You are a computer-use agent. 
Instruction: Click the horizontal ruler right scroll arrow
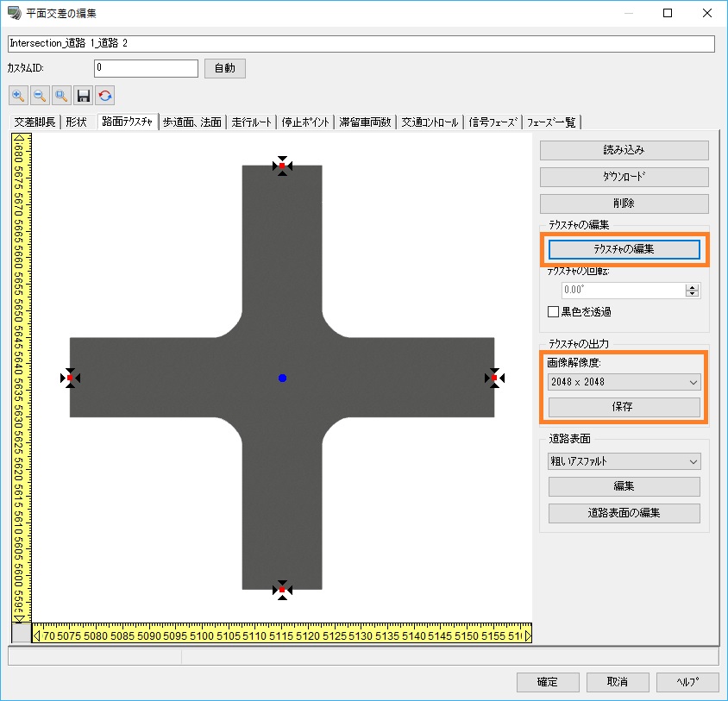[528, 635]
